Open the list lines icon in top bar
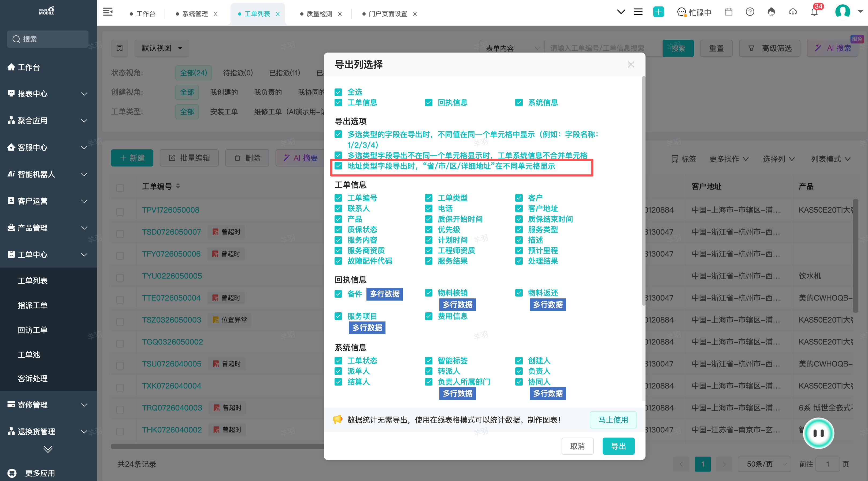This screenshot has height=481, width=868. click(638, 12)
